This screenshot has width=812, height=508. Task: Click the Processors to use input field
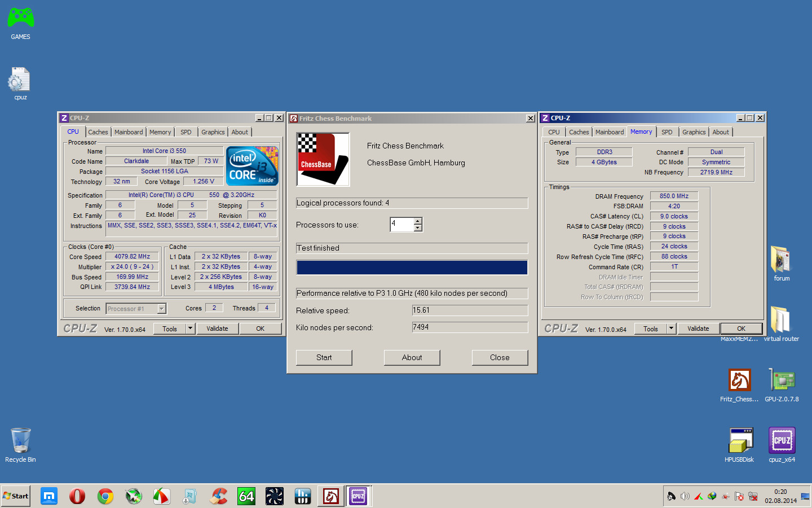click(x=401, y=225)
